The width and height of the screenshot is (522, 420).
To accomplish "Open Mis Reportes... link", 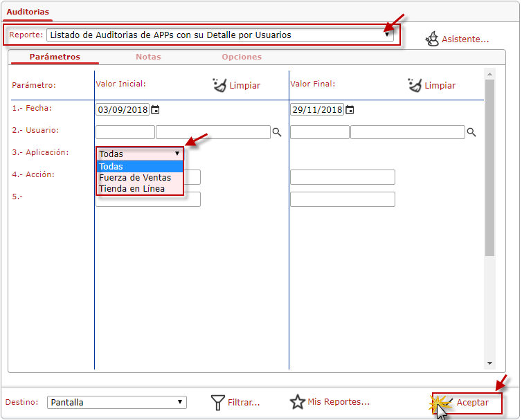I will 339,402.
